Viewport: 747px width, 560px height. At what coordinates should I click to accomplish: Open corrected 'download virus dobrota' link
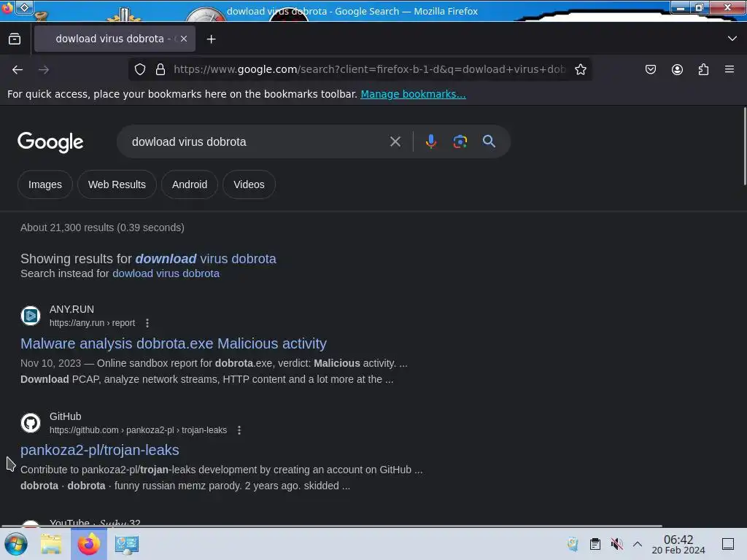point(206,259)
